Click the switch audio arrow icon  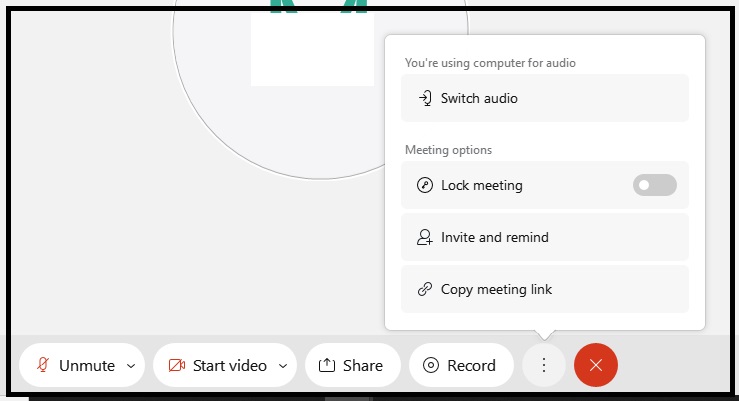coord(425,98)
